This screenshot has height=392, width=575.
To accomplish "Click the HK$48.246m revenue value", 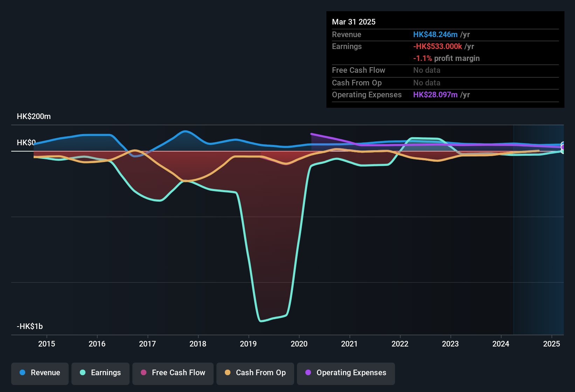I will (x=435, y=34).
